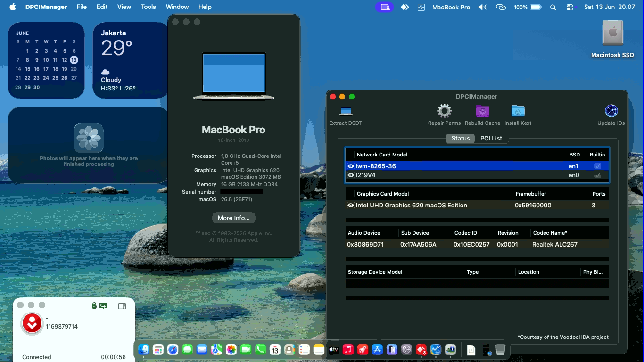This screenshot has width=644, height=362.
Task: Click AnyDesk ID 1169379714
Action: point(62,326)
